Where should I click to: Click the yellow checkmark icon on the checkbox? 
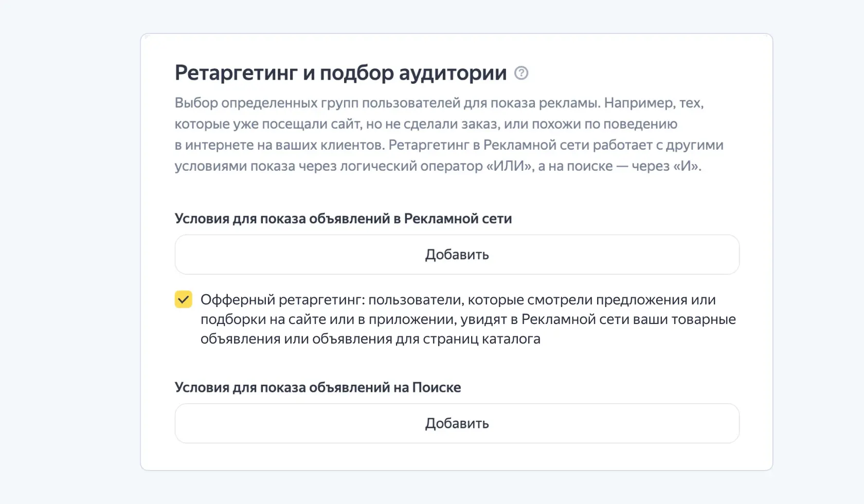[183, 300]
